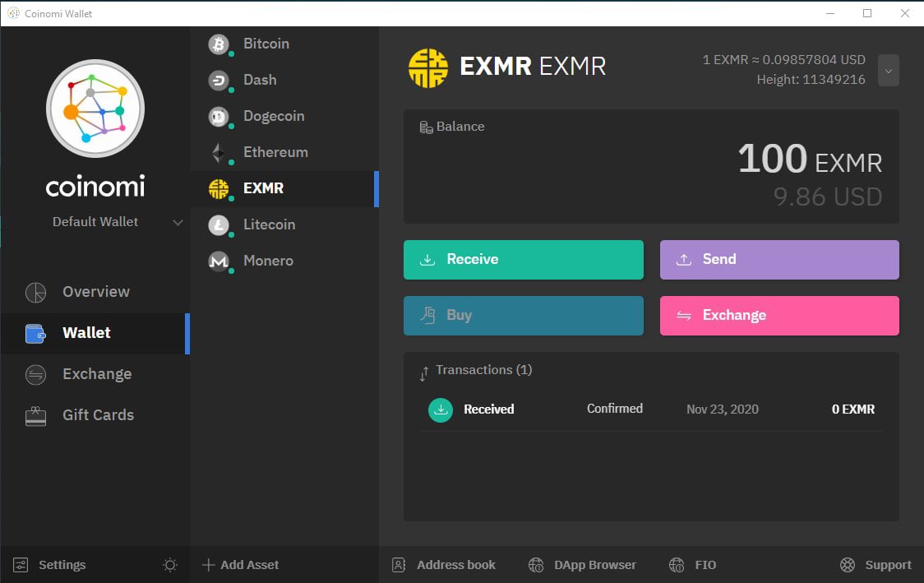Open Gift Cards section
924x583 pixels.
(x=95, y=415)
